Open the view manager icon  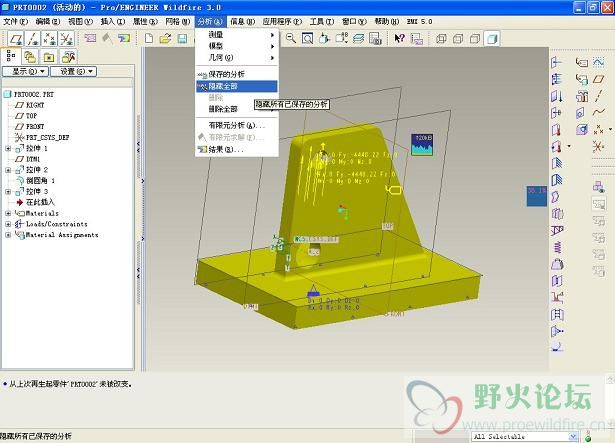click(375, 38)
